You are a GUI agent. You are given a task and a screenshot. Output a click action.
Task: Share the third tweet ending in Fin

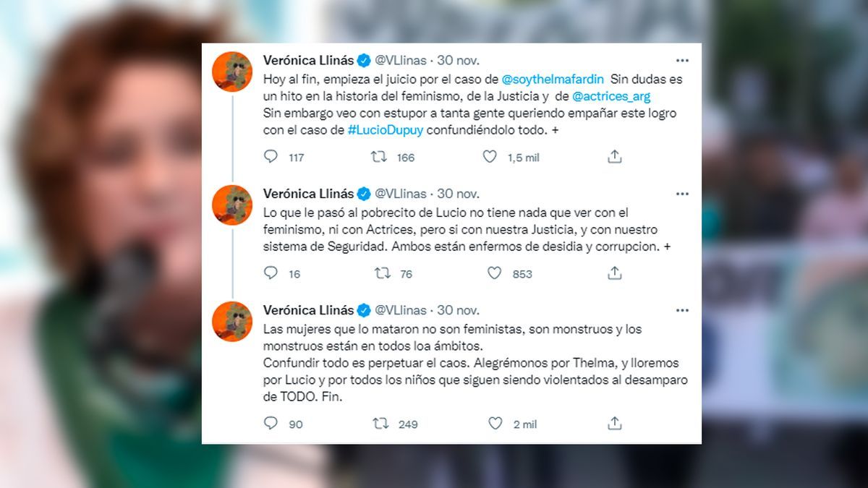coord(614,423)
